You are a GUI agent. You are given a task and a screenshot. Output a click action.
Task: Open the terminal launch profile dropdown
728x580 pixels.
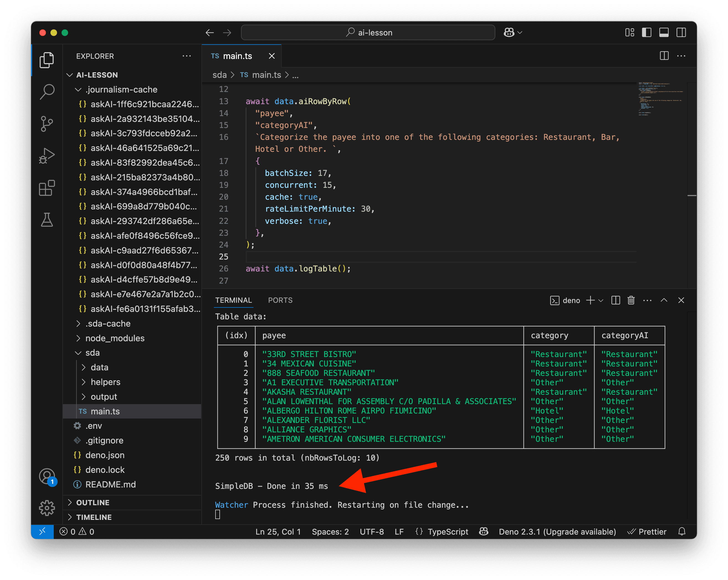point(601,301)
